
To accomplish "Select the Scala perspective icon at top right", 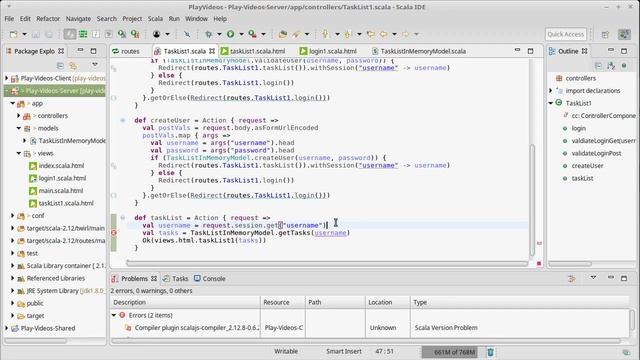I will [624, 35].
